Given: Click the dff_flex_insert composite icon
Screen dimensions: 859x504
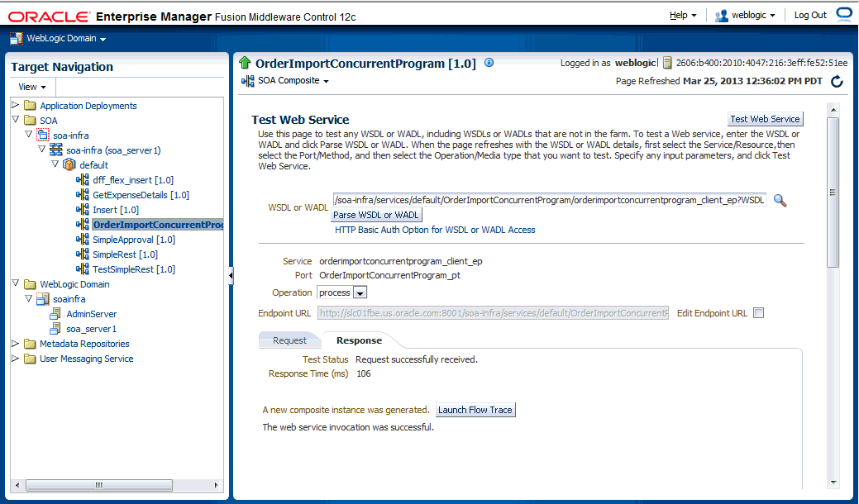Looking at the screenshot, I should click(x=82, y=179).
